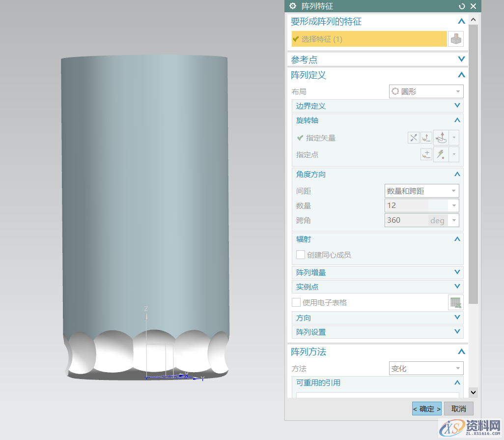Click the inferred vector icon
Viewport: 504px width, 440px height.
point(441,138)
